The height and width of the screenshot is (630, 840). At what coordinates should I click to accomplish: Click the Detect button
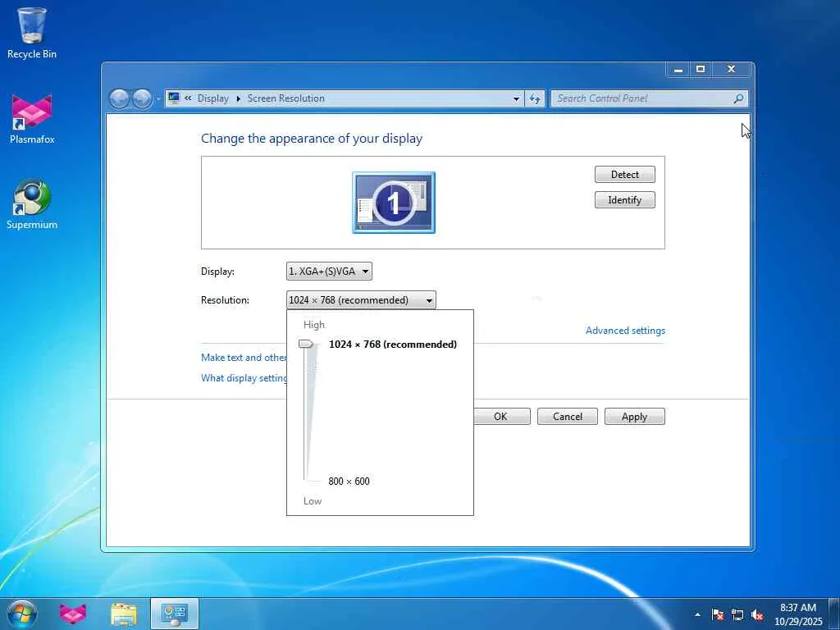[x=624, y=175]
